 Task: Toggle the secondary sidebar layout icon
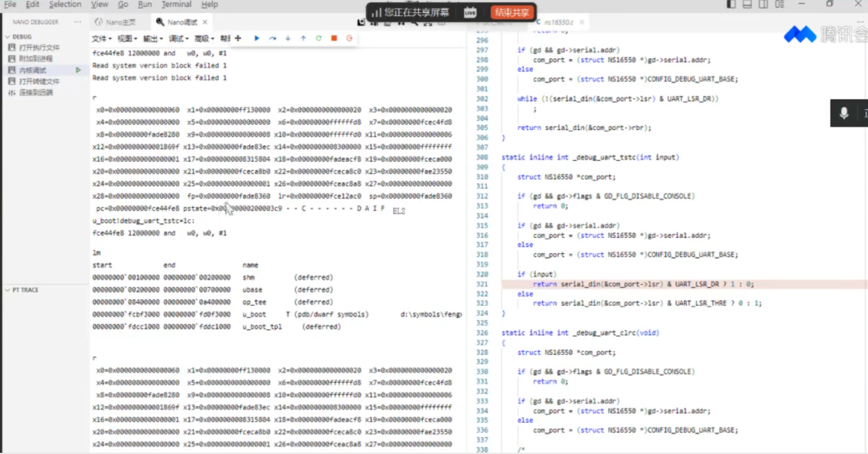click(x=763, y=4)
